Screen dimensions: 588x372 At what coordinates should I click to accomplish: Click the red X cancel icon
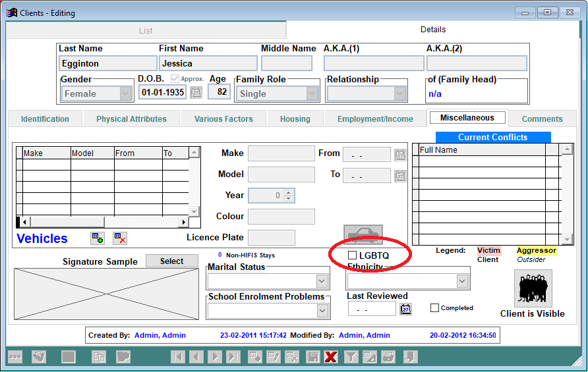click(x=331, y=357)
